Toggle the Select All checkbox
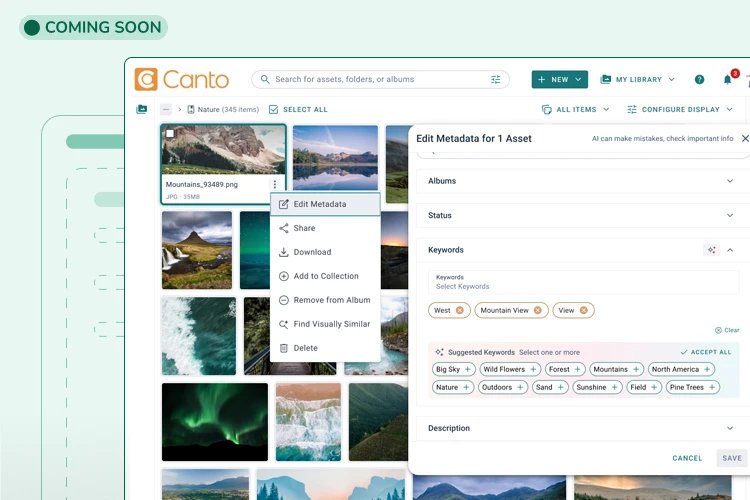The image size is (750, 500). coord(275,109)
